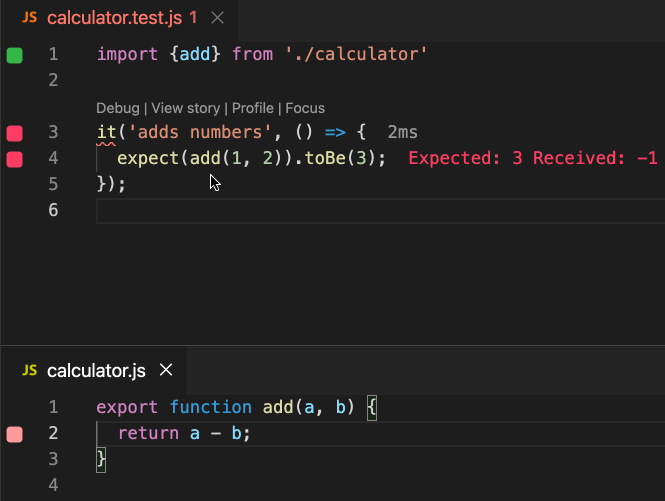The height and width of the screenshot is (501, 665).
Task: Click the 2ms test duration annotation
Action: (402, 132)
